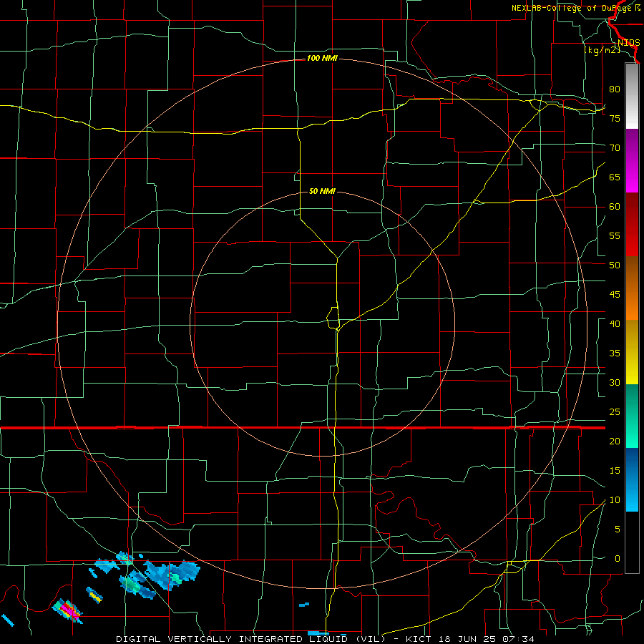The height and width of the screenshot is (644, 644).
Task: Click the 15 value on the VIL scale
Action: [x=615, y=471]
